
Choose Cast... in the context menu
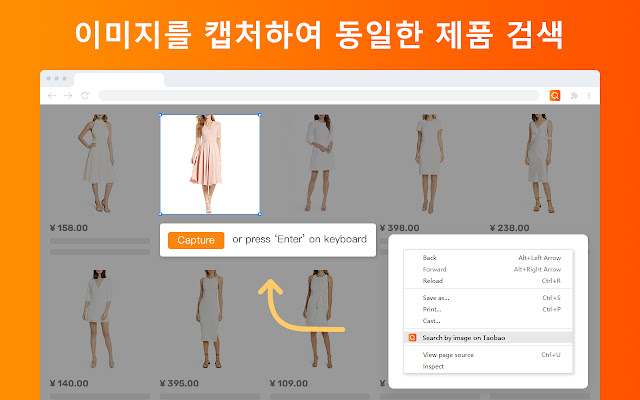[488, 320]
